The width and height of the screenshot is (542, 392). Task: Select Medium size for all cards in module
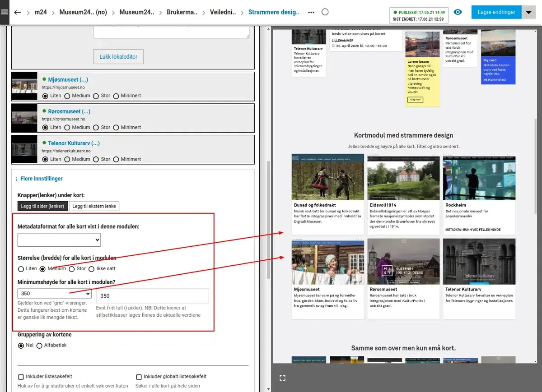coord(43,269)
